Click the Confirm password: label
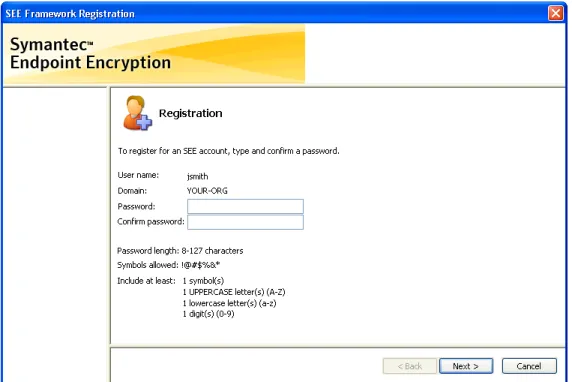572x382 pixels. 151,222
